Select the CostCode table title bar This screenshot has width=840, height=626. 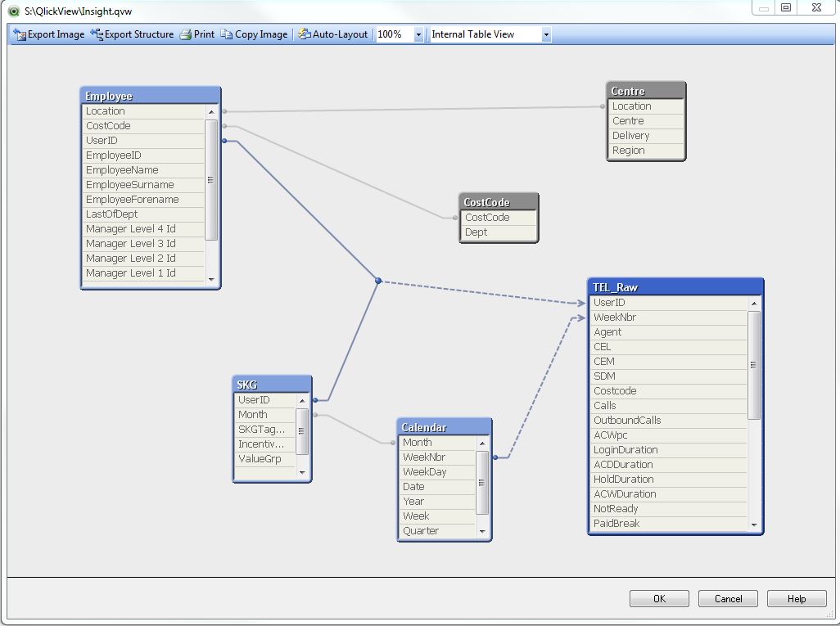tap(499, 202)
